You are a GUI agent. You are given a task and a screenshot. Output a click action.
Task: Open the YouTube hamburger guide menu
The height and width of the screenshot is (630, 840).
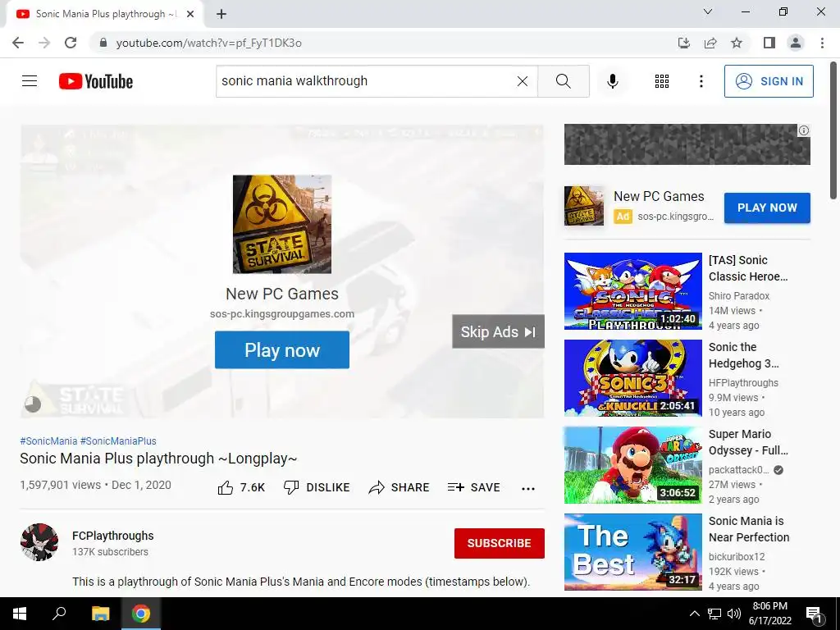(30, 81)
